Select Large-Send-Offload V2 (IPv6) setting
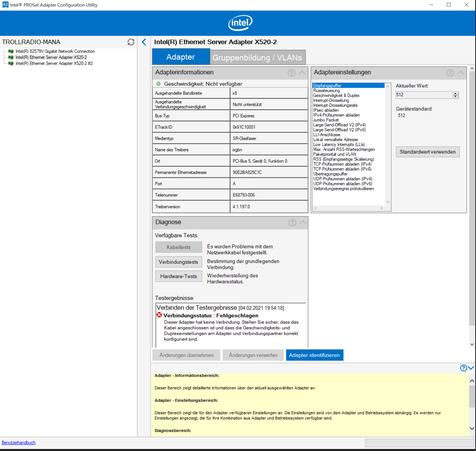The image size is (476, 451). tap(340, 130)
